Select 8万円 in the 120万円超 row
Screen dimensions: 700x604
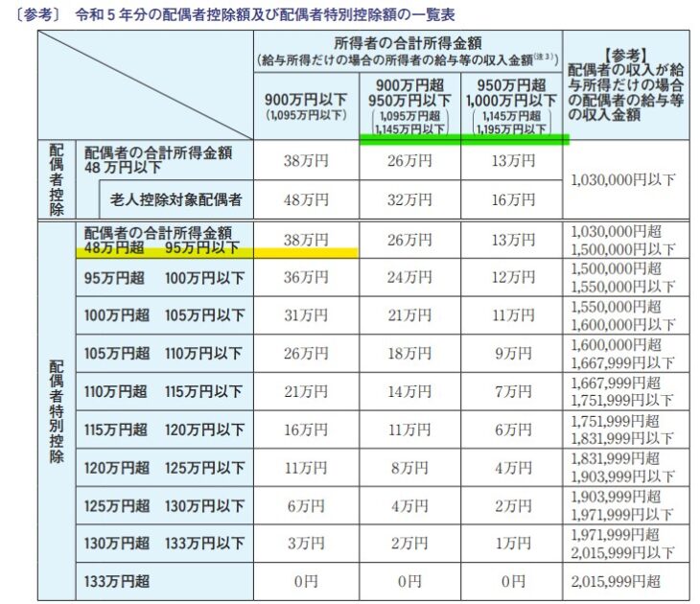(x=409, y=468)
